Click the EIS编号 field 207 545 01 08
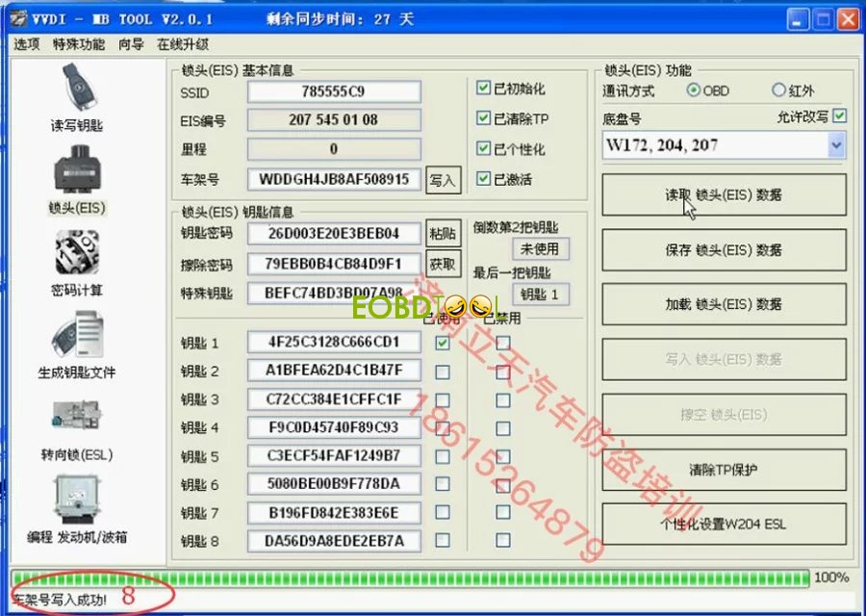Viewport: 866px width, 616px height. click(x=334, y=120)
